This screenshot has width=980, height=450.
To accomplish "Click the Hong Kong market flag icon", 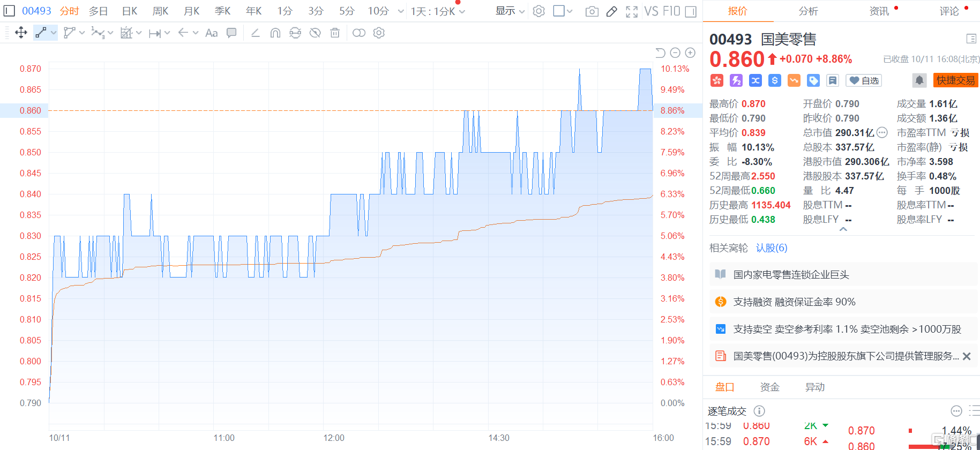I will 716,80.
